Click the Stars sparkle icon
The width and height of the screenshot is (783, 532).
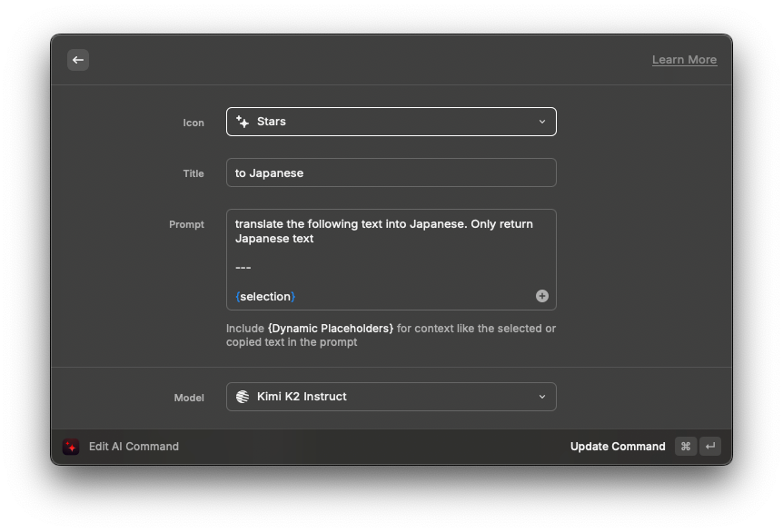[243, 122]
